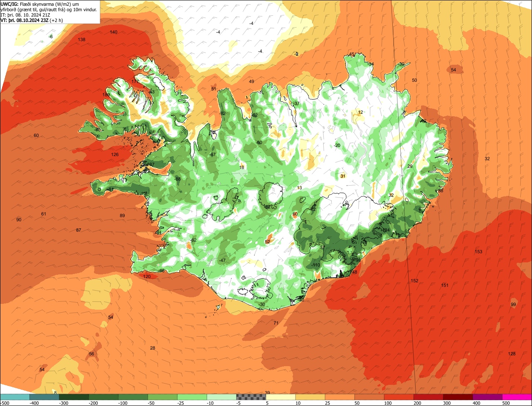The height and width of the screenshot is (406, 532).
Task: Select the purple 400 to 500 legend swatch
Action: pyautogui.click(x=487, y=397)
